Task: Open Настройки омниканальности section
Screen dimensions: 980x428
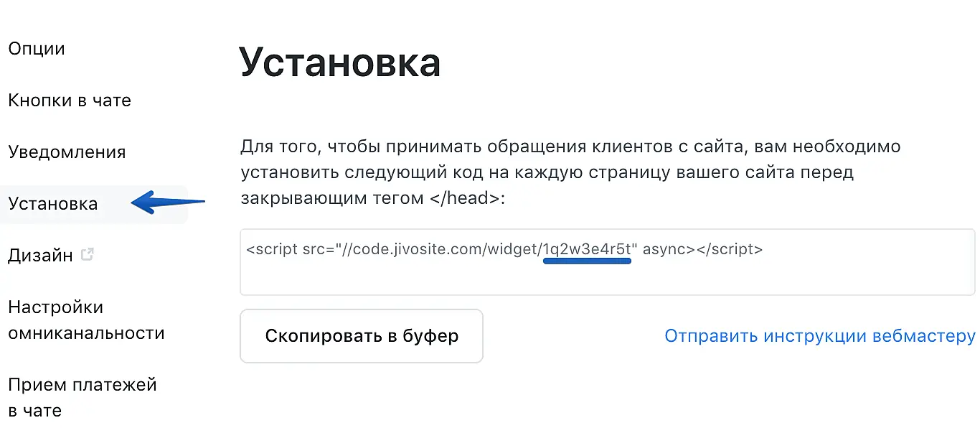Action: click(86, 320)
